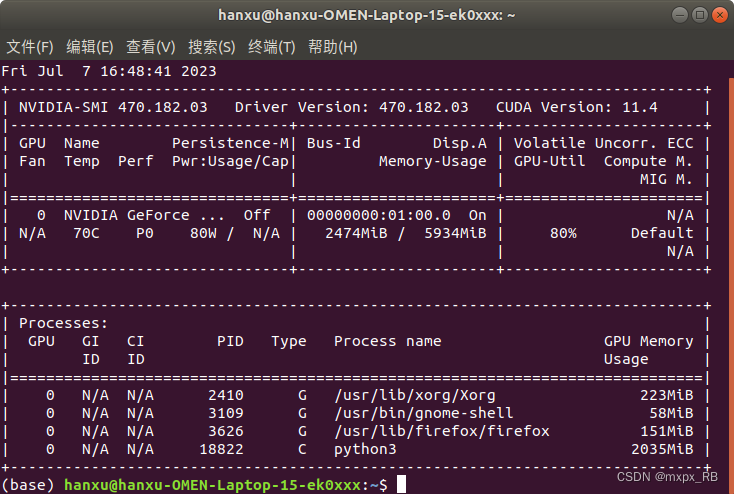Click '/usr/lib/xorg/Xorg' process name
Screen dimensions: 734x494
tap(415, 396)
